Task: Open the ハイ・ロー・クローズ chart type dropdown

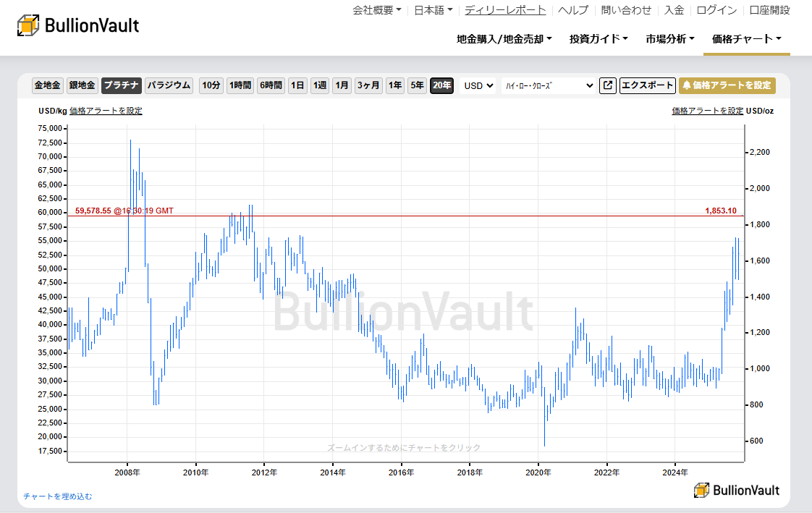Action: [549, 86]
